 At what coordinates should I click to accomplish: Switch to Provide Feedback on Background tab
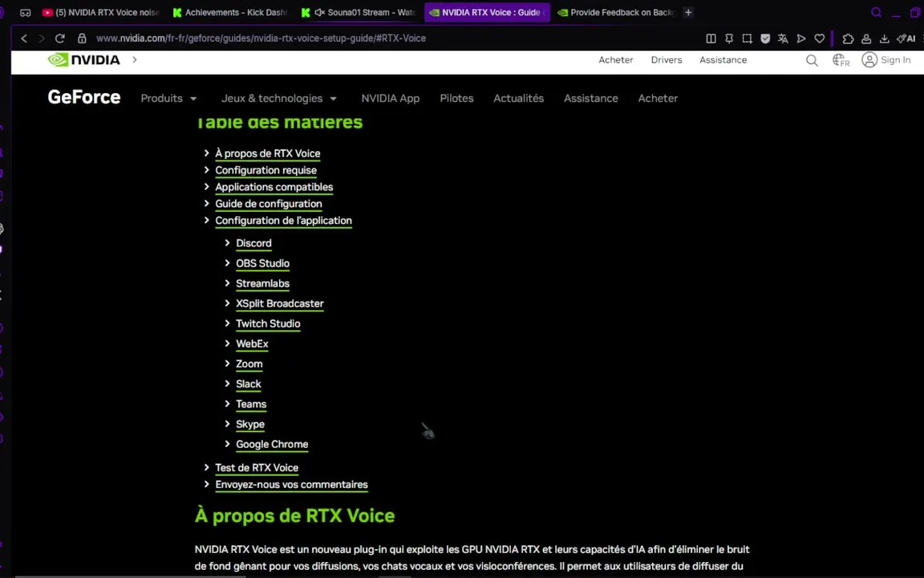tap(616, 12)
